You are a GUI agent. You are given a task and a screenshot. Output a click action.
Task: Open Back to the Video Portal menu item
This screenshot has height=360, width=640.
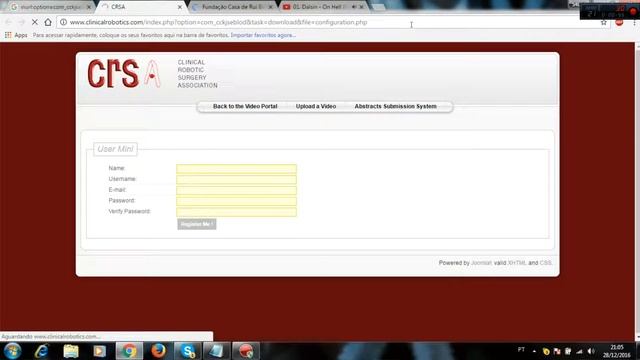click(245, 106)
